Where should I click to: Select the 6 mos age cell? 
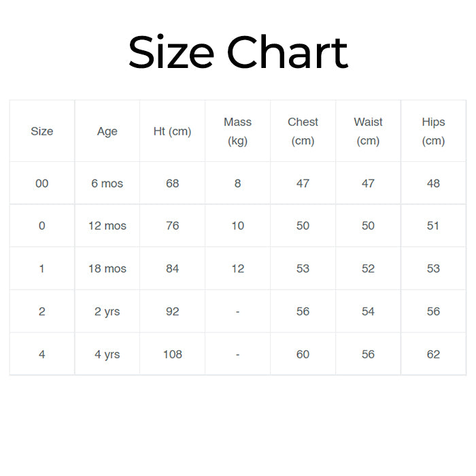(x=107, y=183)
